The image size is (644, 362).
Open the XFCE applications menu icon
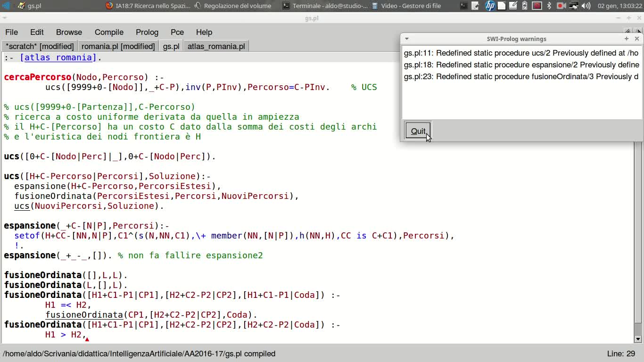[6, 6]
